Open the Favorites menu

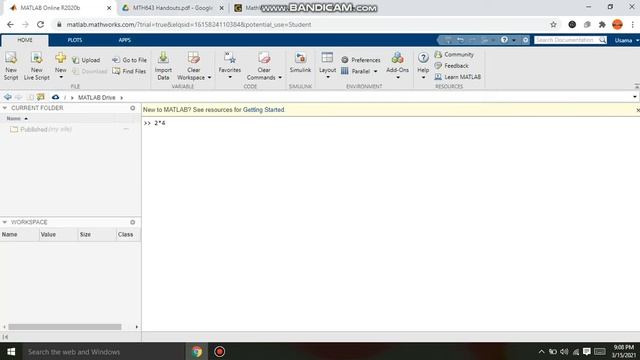tap(229, 66)
